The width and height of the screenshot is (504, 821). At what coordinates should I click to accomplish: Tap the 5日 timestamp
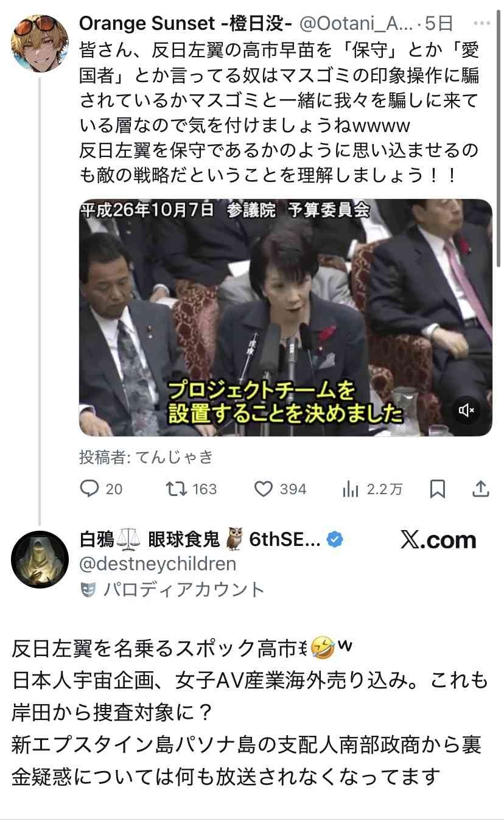(x=439, y=24)
